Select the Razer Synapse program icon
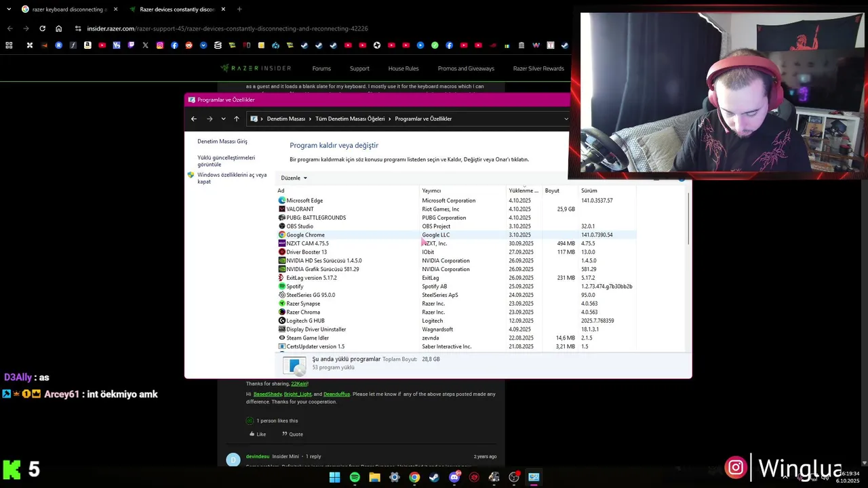868x488 pixels. 282,304
